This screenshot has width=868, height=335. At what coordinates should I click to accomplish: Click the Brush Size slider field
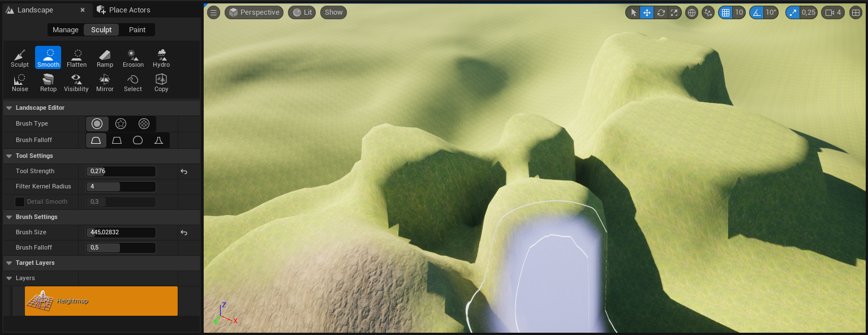pyautogui.click(x=121, y=233)
